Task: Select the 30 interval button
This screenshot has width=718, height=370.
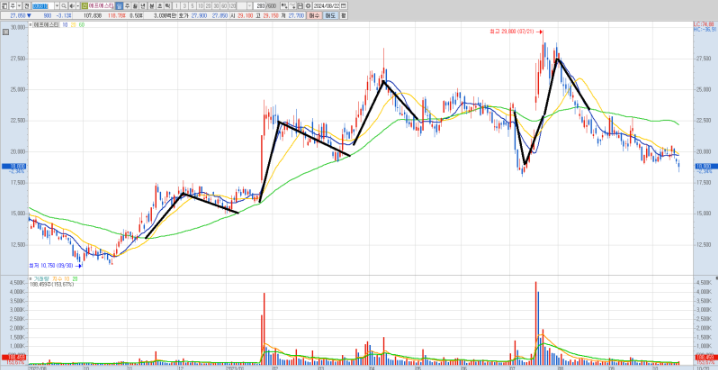Action: (x=216, y=6)
